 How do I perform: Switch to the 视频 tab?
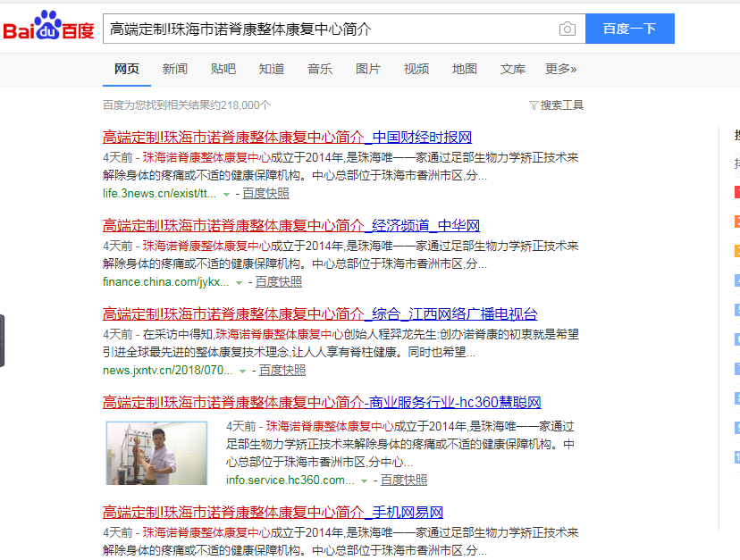(416, 69)
